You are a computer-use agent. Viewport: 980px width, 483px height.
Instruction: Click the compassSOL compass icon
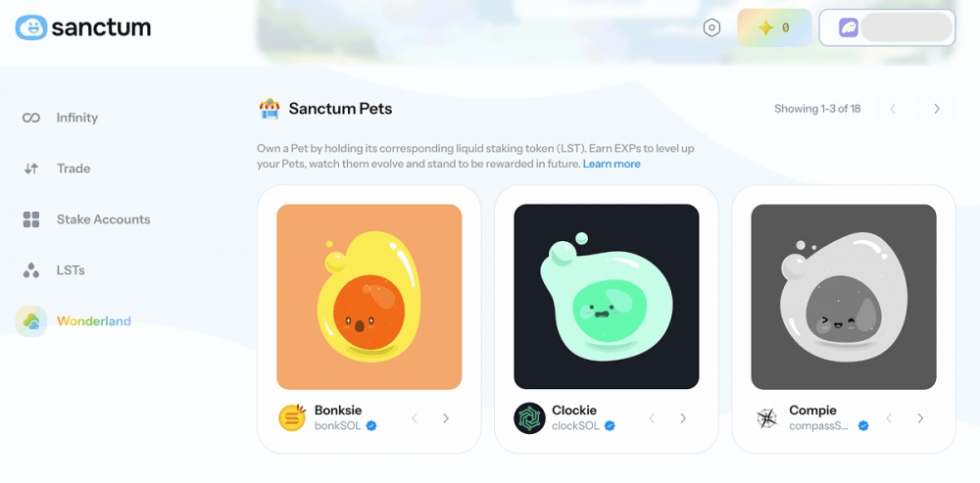(x=765, y=418)
